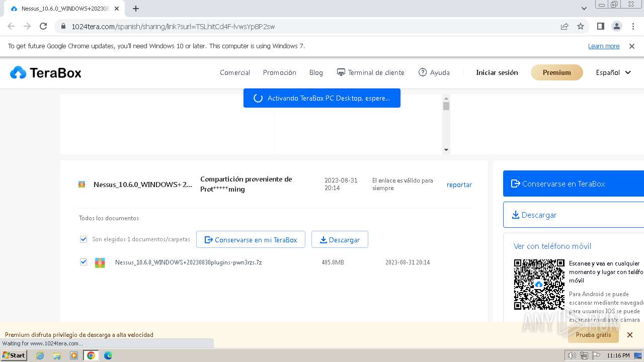Open the share page icon in address bar
Image resolution: width=644 pixels, height=362 pixels.
pos(565,26)
